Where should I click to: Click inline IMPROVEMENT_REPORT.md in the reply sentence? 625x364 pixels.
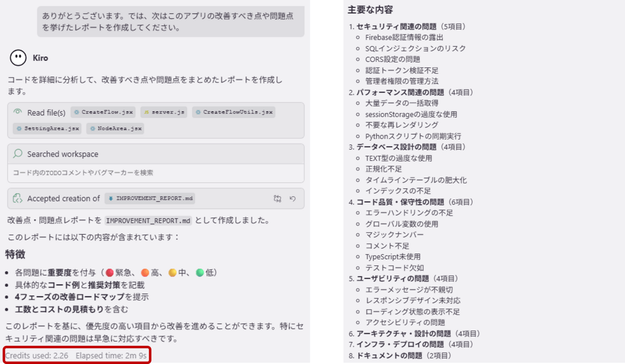click(x=148, y=221)
